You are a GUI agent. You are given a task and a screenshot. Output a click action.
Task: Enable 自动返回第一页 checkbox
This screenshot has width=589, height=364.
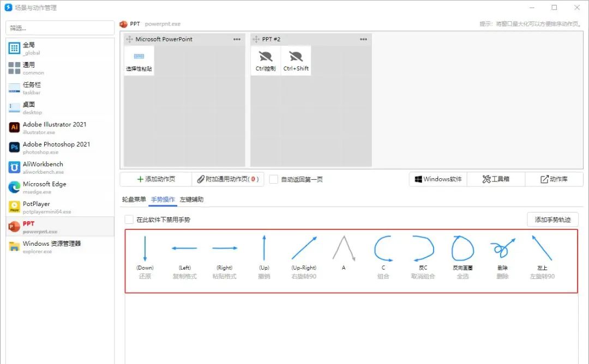(x=274, y=179)
